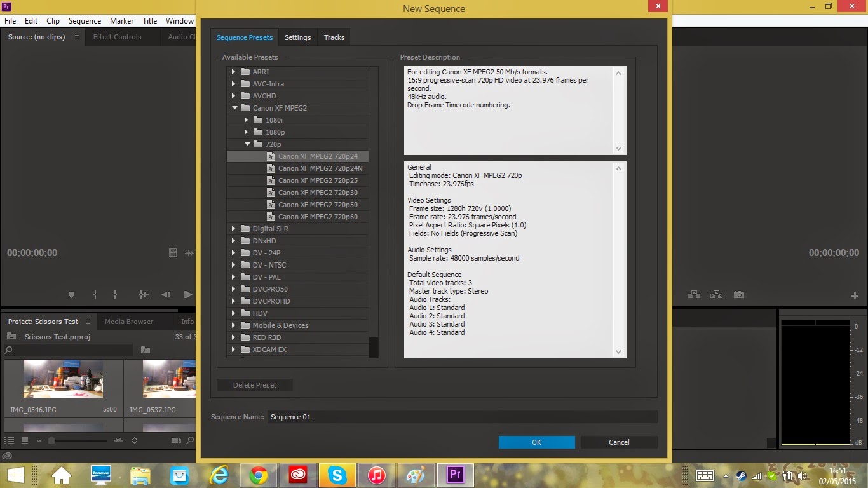Select Canon XF MPEG2 720p25 preset
This screenshot has height=488, width=868.
pyautogui.click(x=297, y=180)
